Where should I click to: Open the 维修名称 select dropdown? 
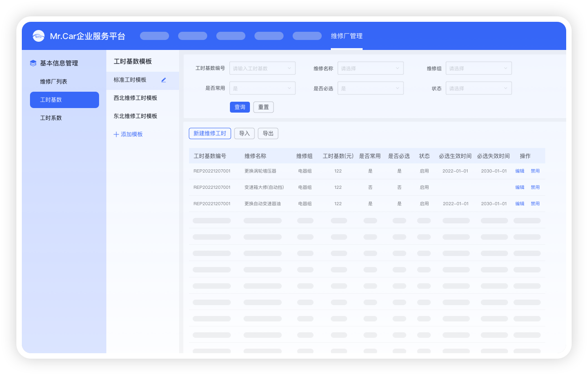click(x=371, y=68)
